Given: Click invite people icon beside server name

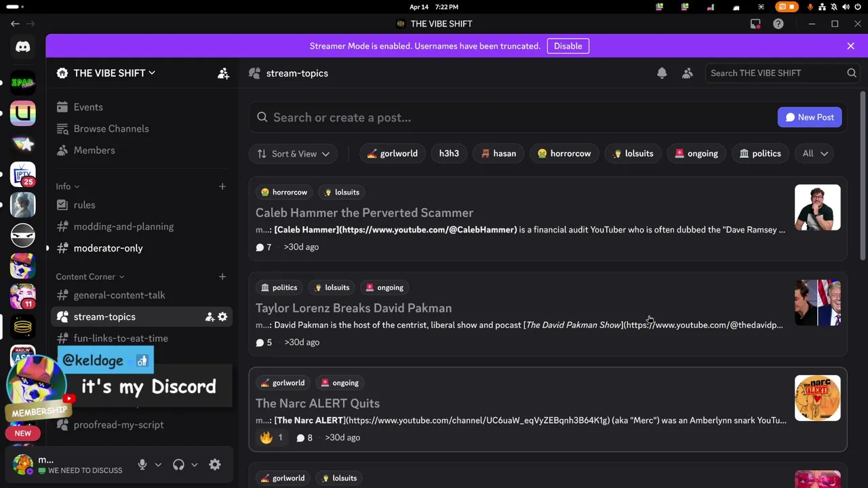Looking at the screenshot, I should (223, 73).
